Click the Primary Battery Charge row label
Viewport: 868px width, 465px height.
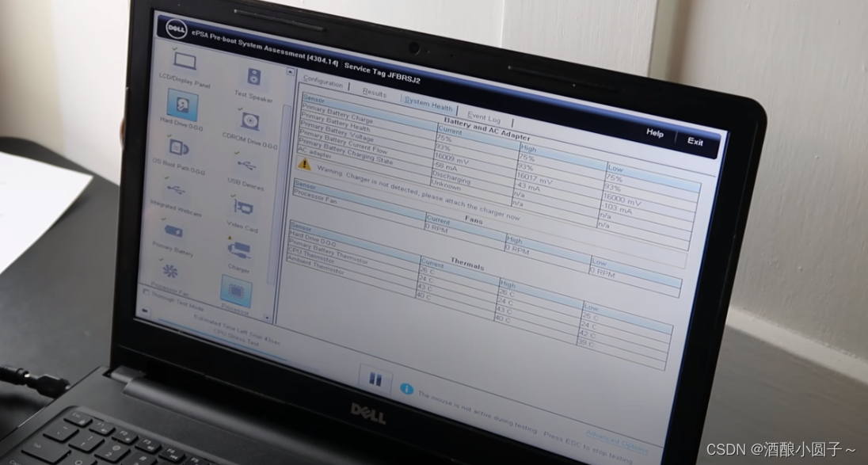(x=337, y=113)
